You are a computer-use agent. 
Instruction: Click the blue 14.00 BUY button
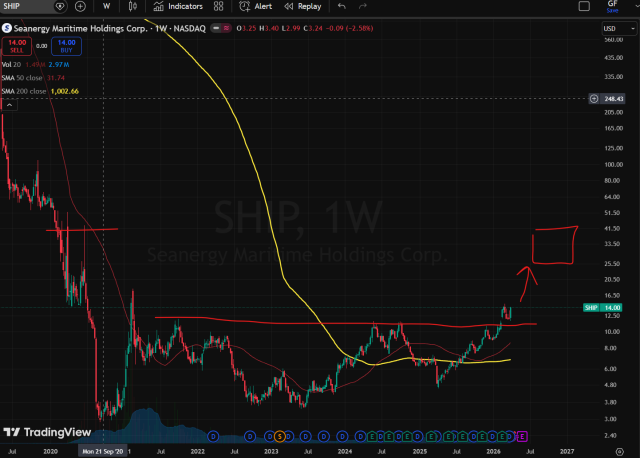66,46
